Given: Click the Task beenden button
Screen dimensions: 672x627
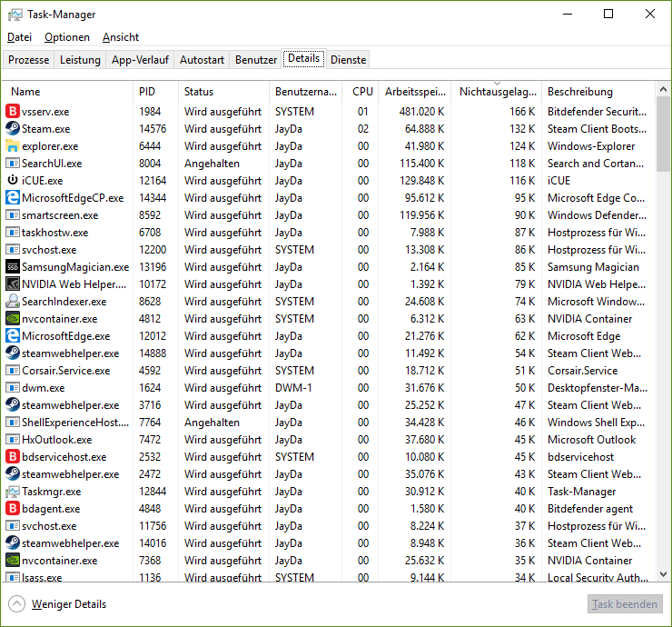Looking at the screenshot, I should point(625,604).
